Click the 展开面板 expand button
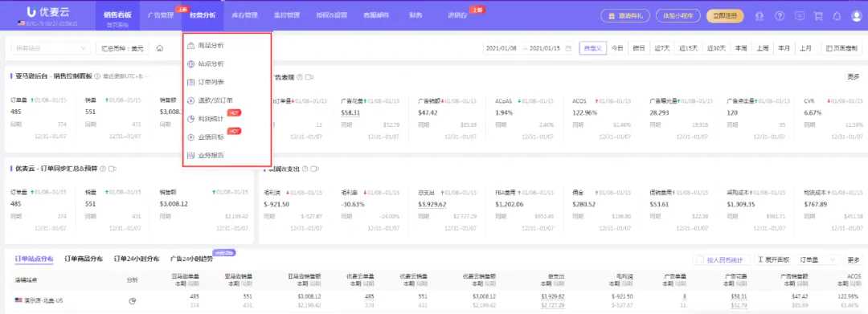This screenshot has width=868, height=314. click(x=773, y=259)
